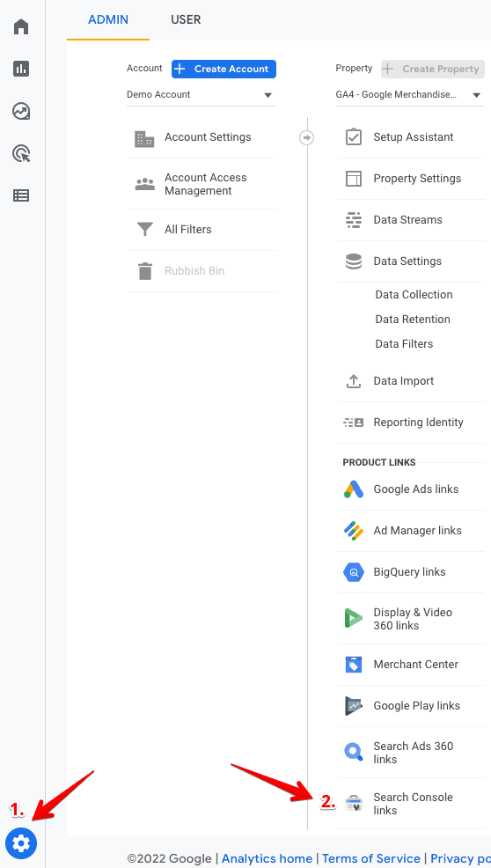Open the Explore icon in sidebar
The height and width of the screenshot is (868, 491).
[x=21, y=111]
